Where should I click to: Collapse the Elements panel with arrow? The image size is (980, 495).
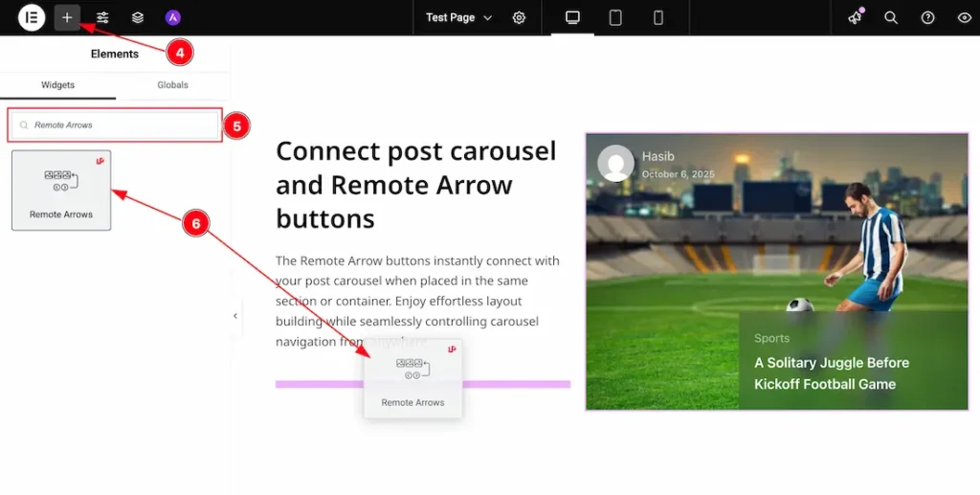pos(235,316)
